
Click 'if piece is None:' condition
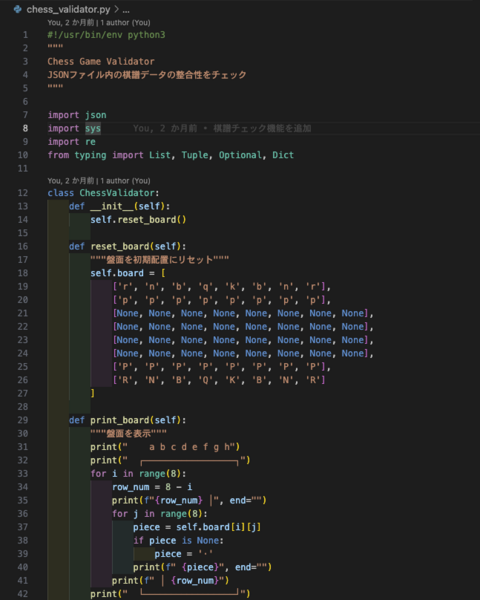coord(178,541)
